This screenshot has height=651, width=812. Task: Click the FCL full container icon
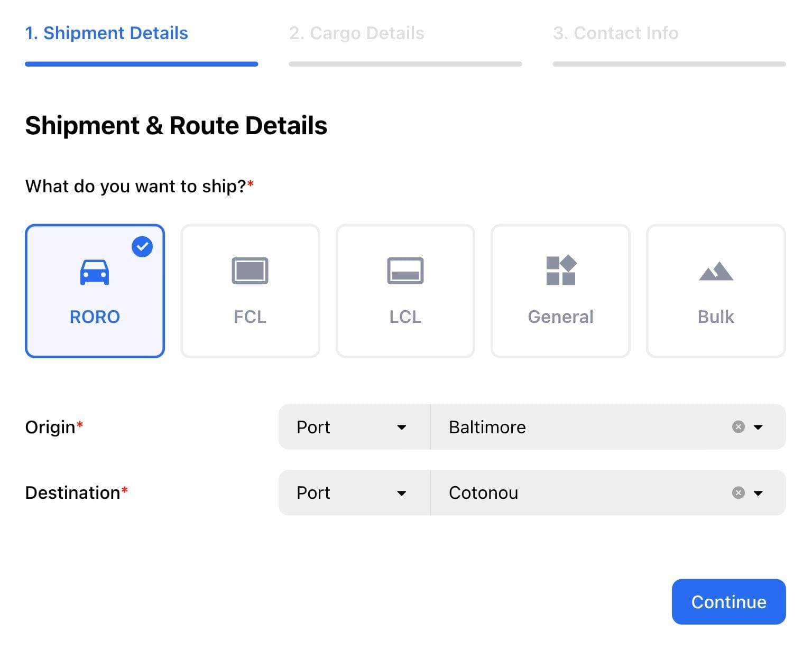(x=250, y=271)
